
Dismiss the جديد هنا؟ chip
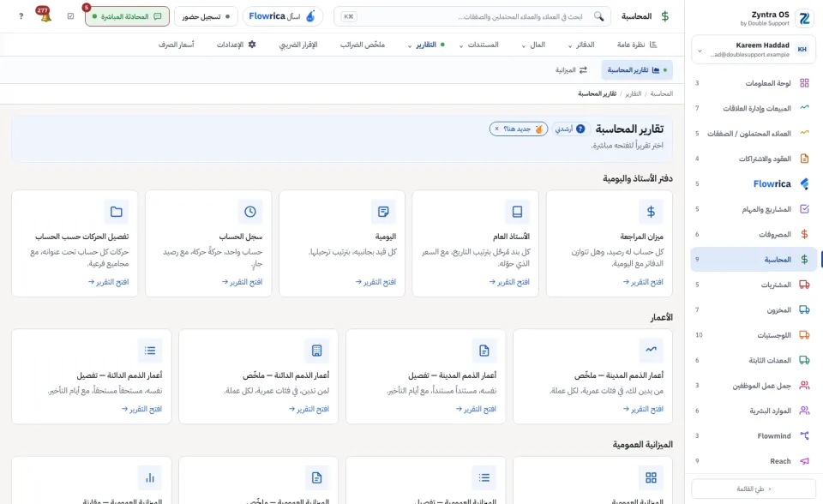pyautogui.click(x=497, y=129)
